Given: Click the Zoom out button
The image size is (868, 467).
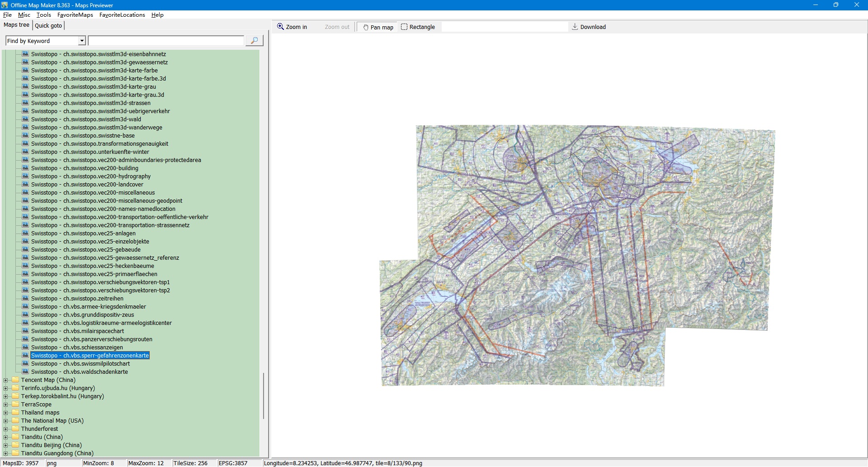Looking at the screenshot, I should [337, 27].
